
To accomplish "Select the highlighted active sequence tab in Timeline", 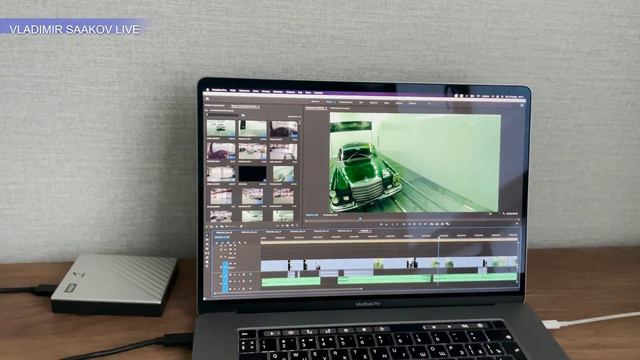I will [364, 231].
